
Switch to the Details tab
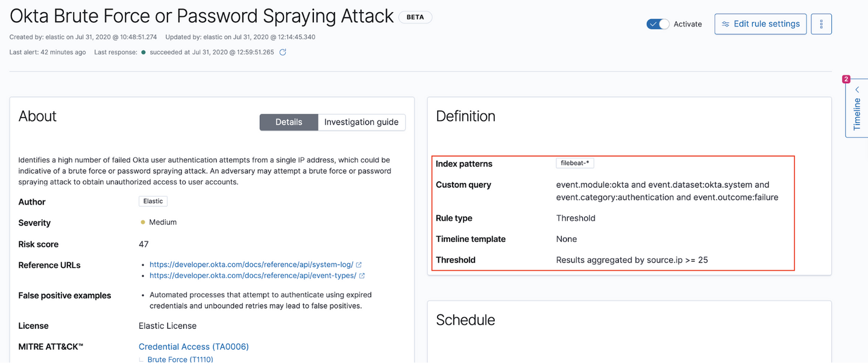point(289,122)
